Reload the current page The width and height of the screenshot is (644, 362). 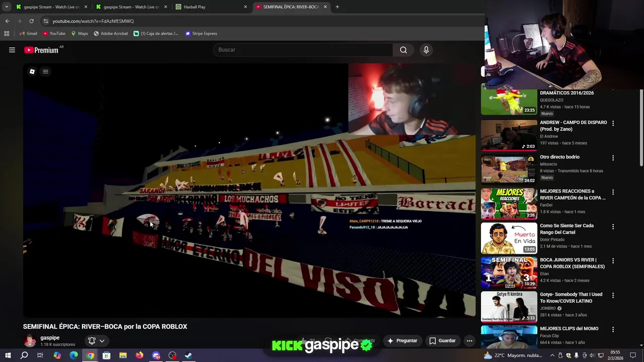coord(31,21)
